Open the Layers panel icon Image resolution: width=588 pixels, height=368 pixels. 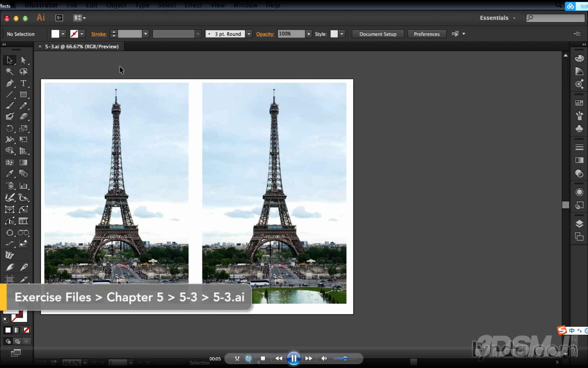[x=579, y=224]
